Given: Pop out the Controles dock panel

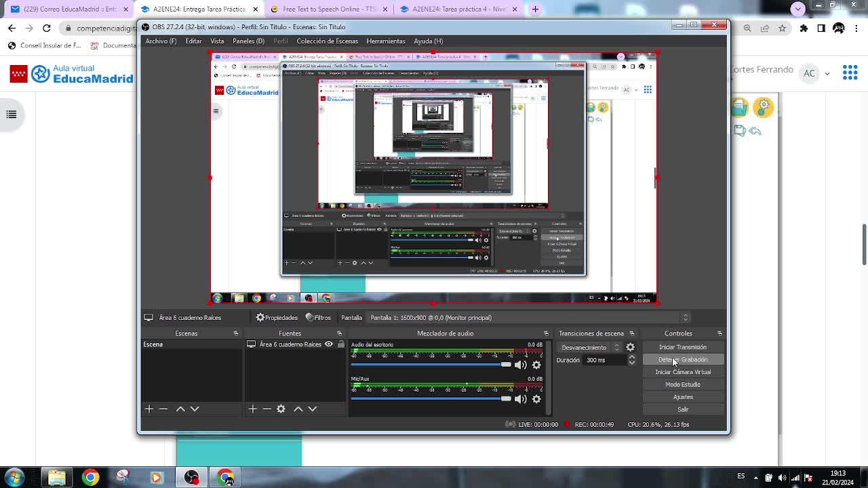Looking at the screenshot, I should click(719, 333).
